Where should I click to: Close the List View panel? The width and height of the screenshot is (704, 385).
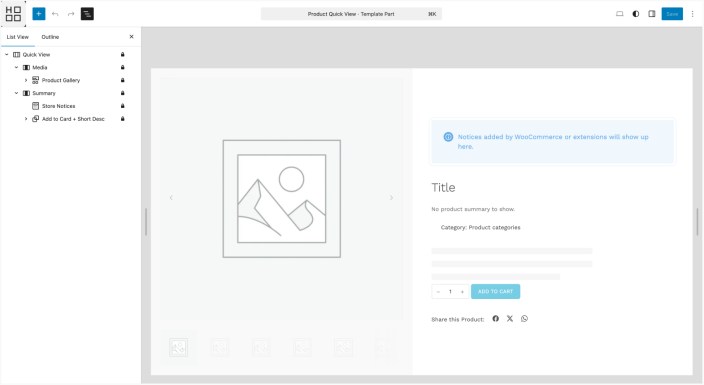[x=132, y=36]
